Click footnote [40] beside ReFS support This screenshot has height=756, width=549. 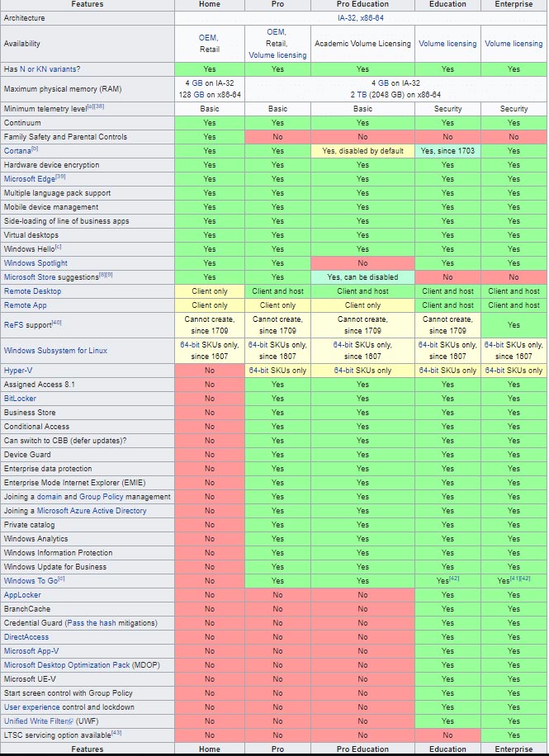click(56, 323)
